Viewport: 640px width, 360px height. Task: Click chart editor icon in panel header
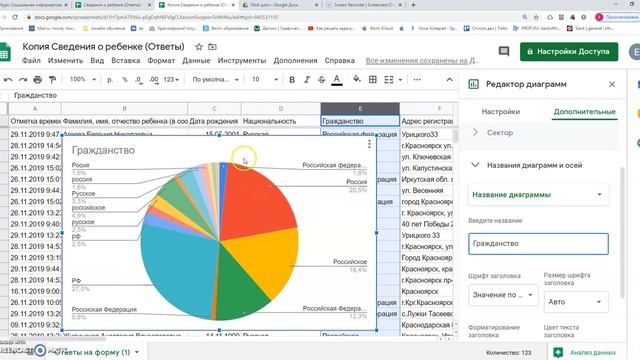(473, 84)
